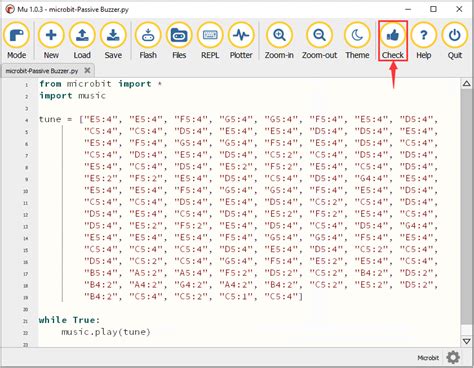Show the Plotter panel
The image size is (474, 368).
(241, 41)
